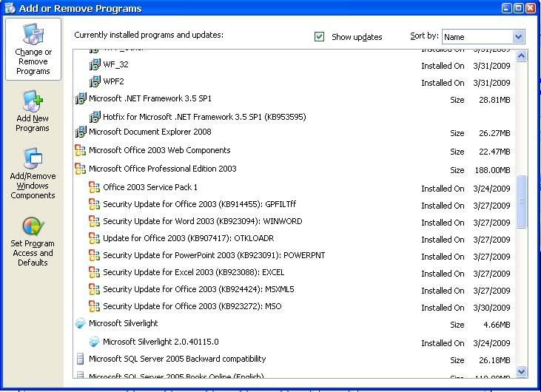Select Security Update for Office 2003 (KB914455): GPFILTff

[199, 204]
